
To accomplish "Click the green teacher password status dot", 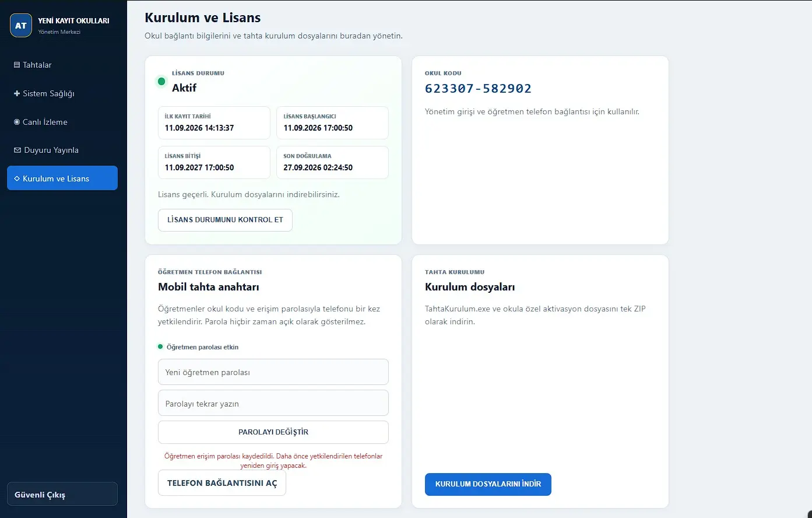I will pyautogui.click(x=160, y=346).
